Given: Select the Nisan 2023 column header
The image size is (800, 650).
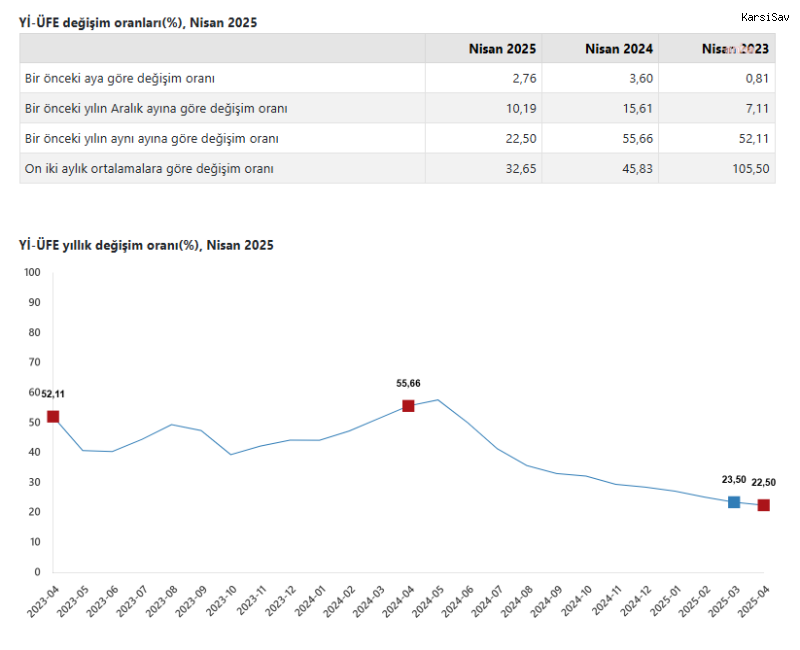Looking at the screenshot, I should click(735, 48).
